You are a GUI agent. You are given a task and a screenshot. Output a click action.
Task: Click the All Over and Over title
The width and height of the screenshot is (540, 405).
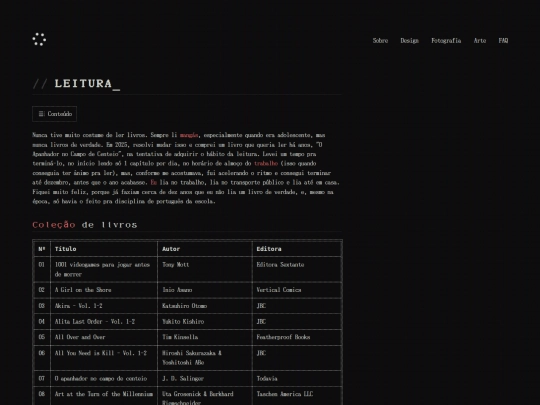(80, 337)
